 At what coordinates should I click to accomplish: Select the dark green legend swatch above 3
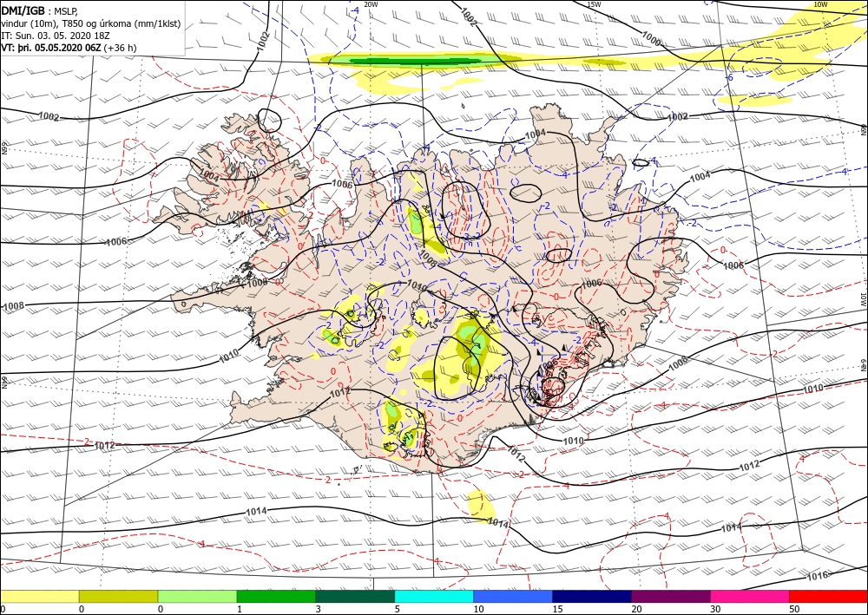[355, 597]
